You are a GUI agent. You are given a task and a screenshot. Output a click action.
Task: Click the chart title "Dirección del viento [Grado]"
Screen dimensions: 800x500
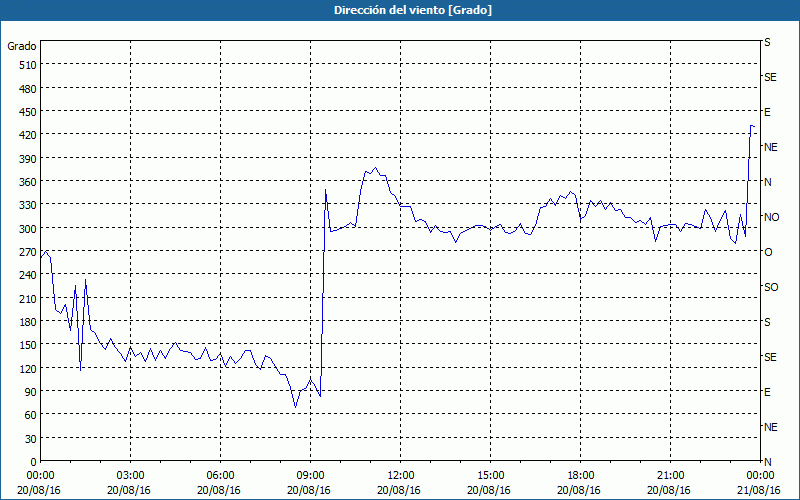413,10
